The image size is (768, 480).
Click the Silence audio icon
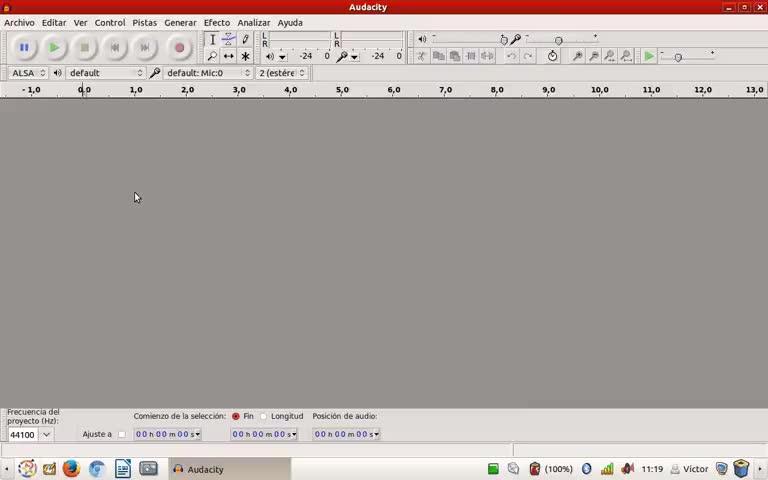[487, 56]
